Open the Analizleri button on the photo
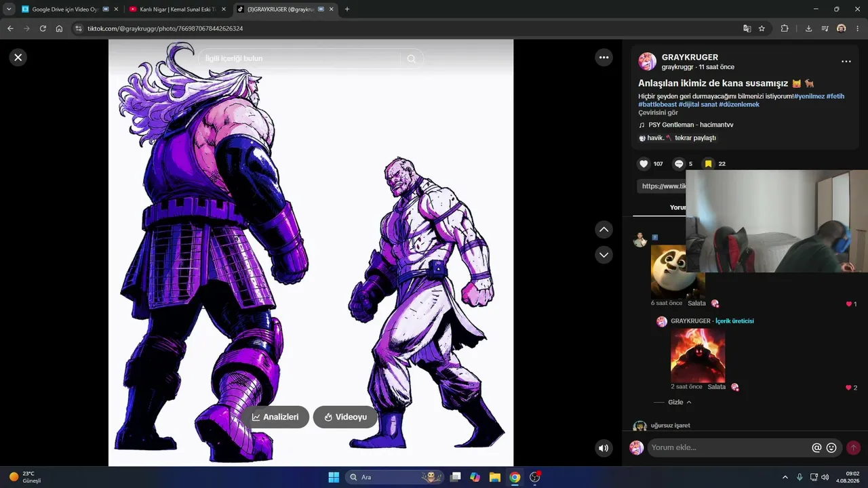 (276, 417)
